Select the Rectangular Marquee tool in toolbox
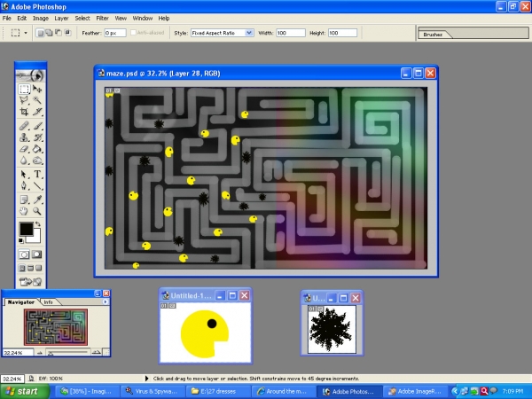 click(24, 89)
